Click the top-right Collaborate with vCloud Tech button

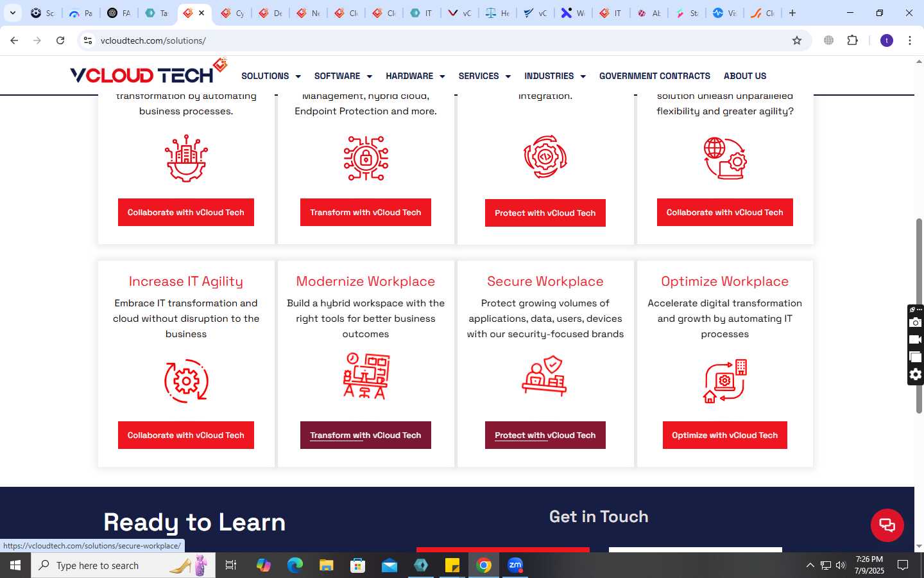[x=725, y=213]
